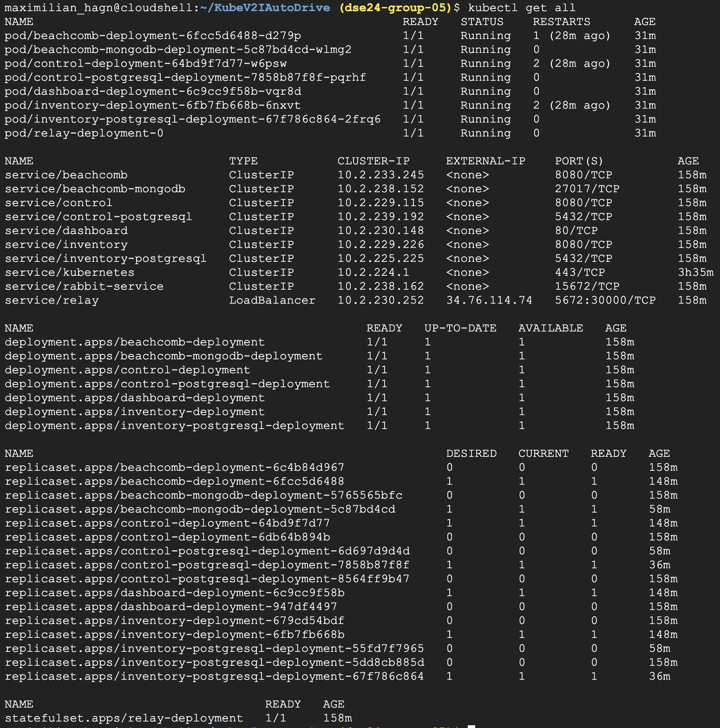The height and width of the screenshot is (728, 720).
Task: Click the UP-TO-DATE column header
Action: 460,328
